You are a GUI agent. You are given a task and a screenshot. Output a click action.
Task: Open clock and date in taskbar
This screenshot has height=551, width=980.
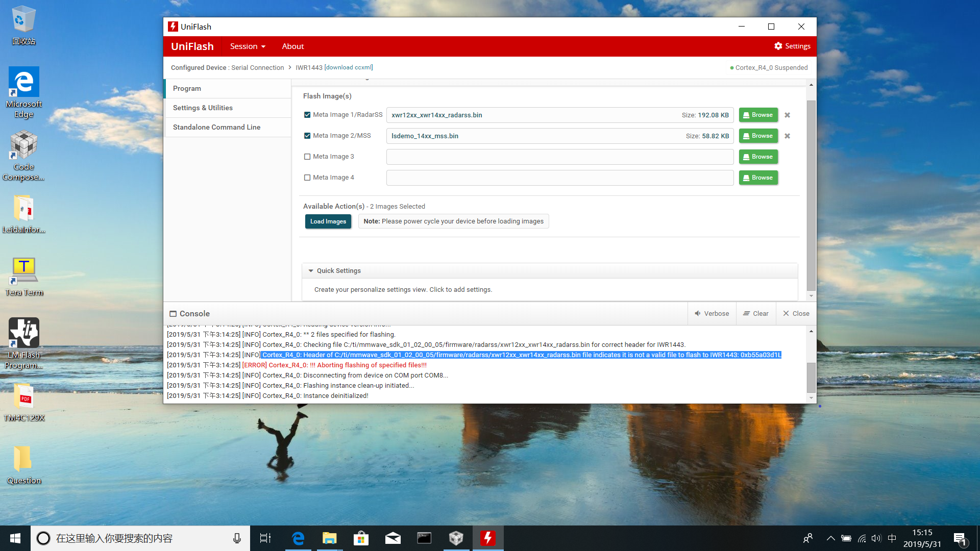[x=922, y=538]
